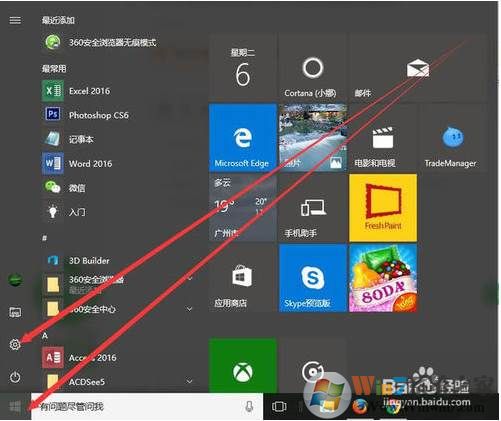Click the Windows Start button
The height and width of the screenshot is (421, 501).
pos(15,406)
